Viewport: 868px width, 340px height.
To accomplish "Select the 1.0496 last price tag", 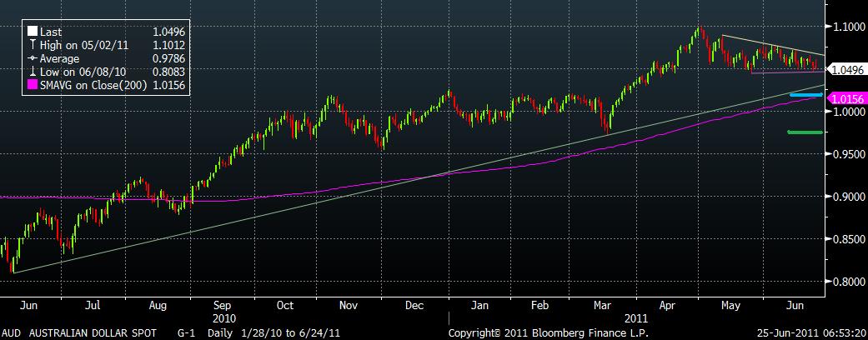I will [x=846, y=71].
